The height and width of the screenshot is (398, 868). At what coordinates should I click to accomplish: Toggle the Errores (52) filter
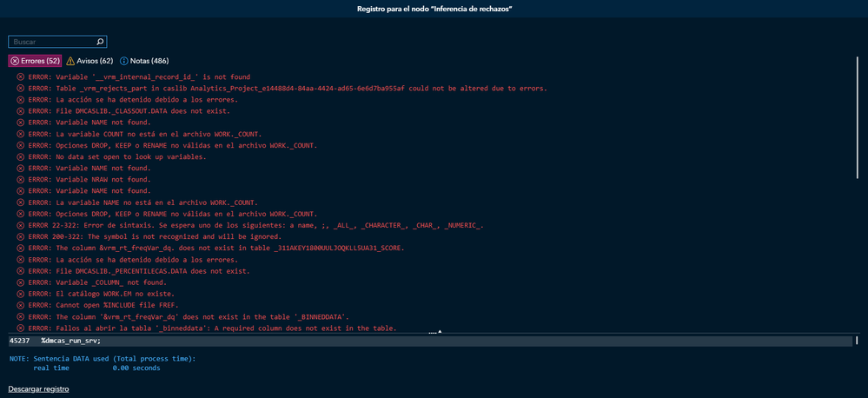click(35, 61)
